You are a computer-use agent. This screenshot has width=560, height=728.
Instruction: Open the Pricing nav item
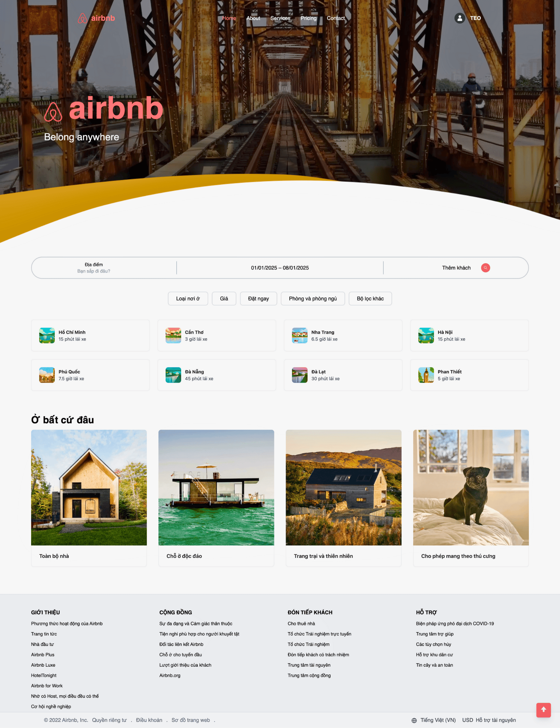[x=308, y=18]
